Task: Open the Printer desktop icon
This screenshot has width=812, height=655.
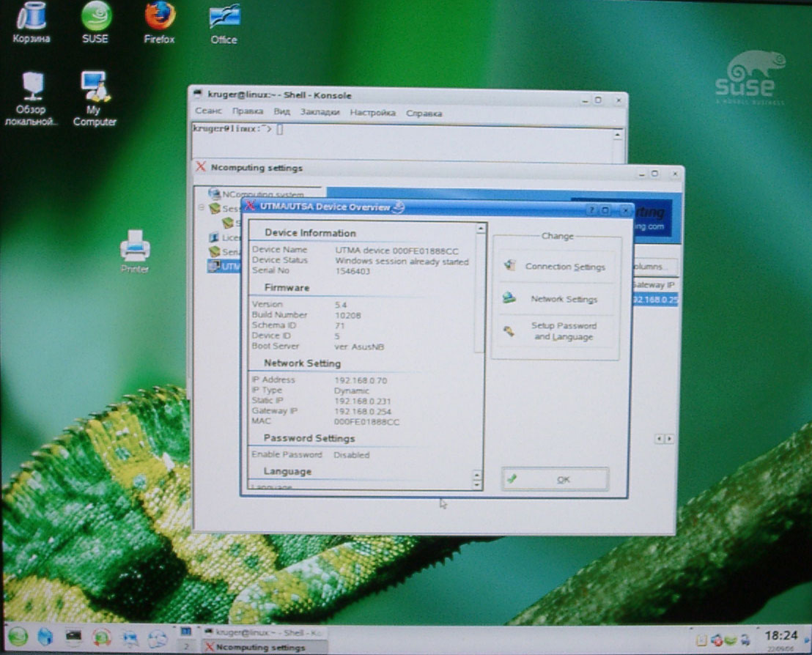Action: (x=135, y=251)
